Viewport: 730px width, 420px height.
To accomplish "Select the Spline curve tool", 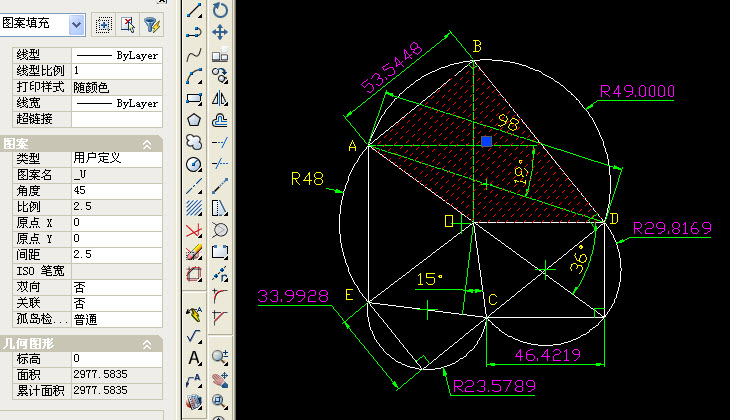I will (194, 54).
